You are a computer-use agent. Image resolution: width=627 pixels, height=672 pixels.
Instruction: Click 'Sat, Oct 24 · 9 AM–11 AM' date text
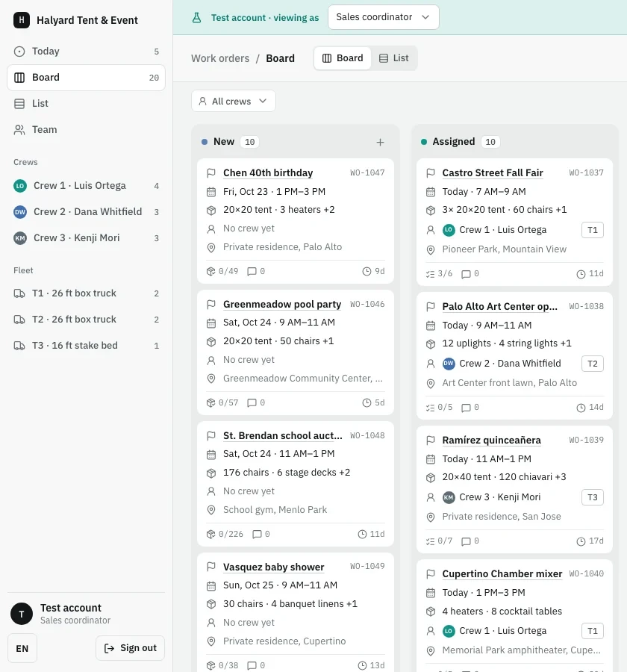pos(279,323)
